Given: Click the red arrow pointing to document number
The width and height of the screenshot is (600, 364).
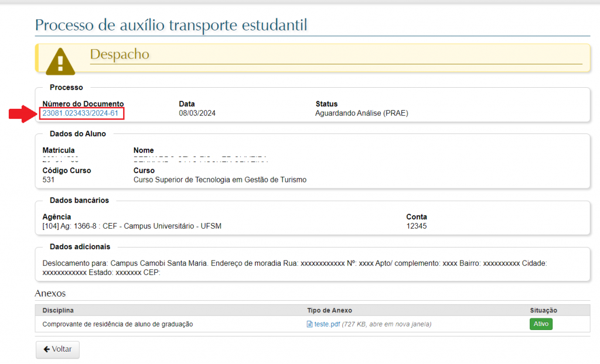Looking at the screenshot, I should pos(22,114).
